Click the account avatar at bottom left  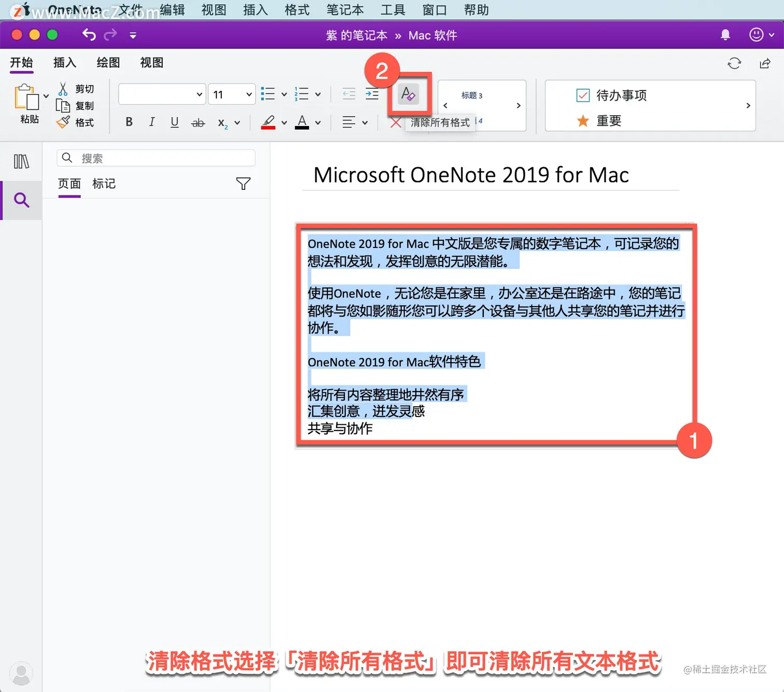pyautogui.click(x=21, y=673)
